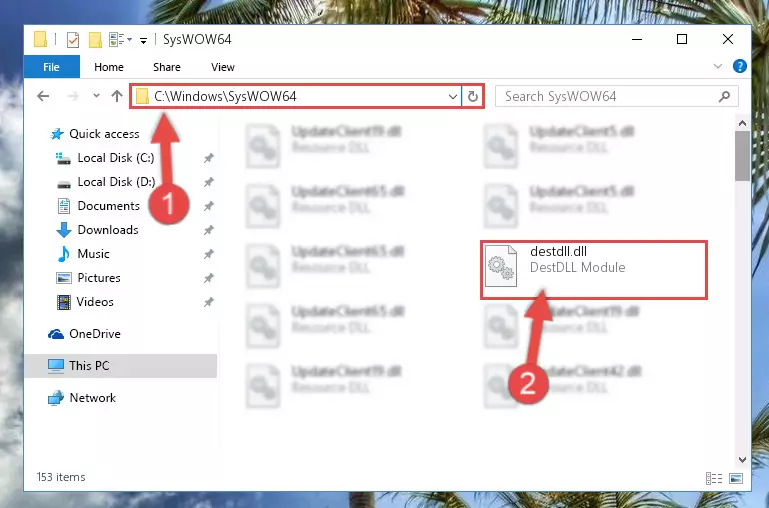Switch to details view in status bar
Screen dimensions: 769x508
pos(714,478)
